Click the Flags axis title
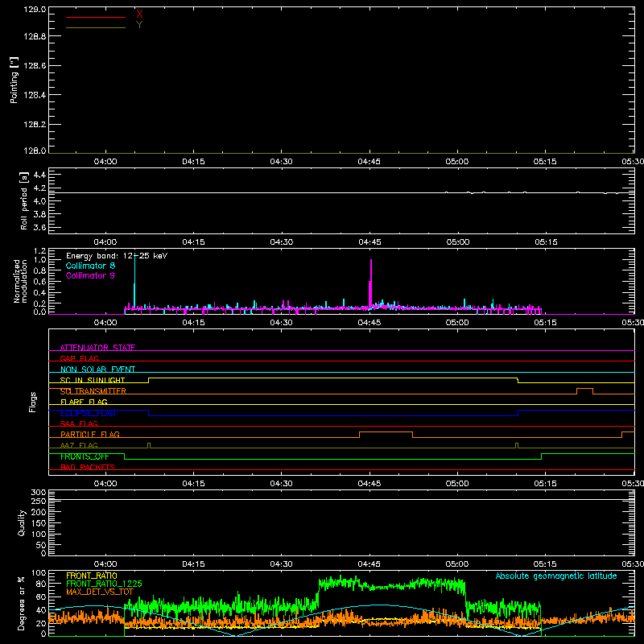The height and width of the screenshot is (644, 644). click(33, 402)
